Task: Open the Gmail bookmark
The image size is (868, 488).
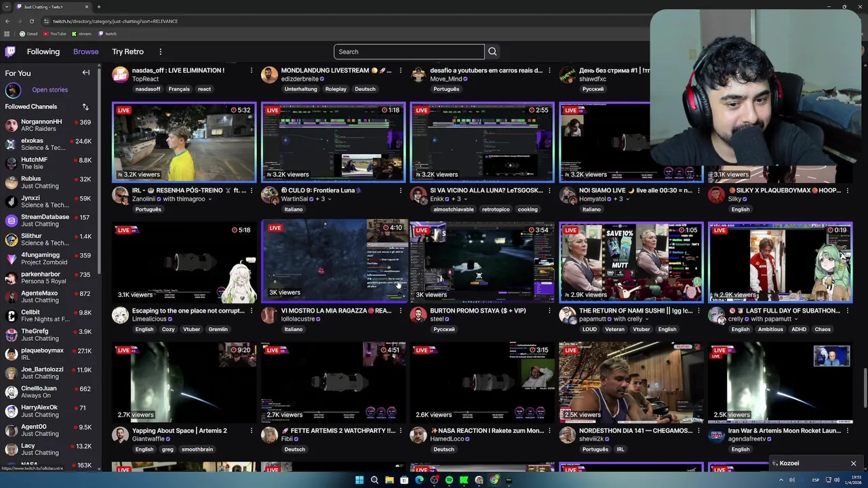Action: 28,34
